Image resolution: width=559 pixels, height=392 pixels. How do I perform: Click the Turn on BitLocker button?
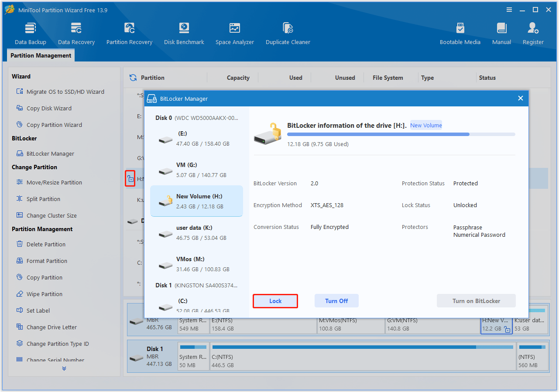[x=476, y=301]
